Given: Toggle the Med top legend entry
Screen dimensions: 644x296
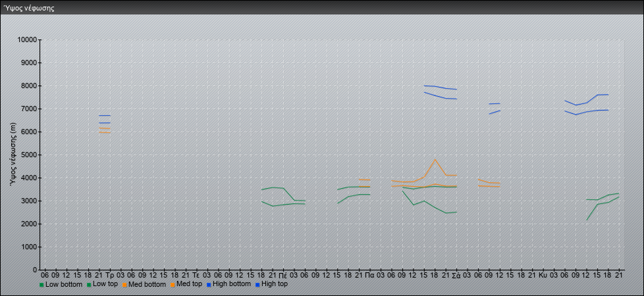Looking at the screenshot, I should click(186, 284).
